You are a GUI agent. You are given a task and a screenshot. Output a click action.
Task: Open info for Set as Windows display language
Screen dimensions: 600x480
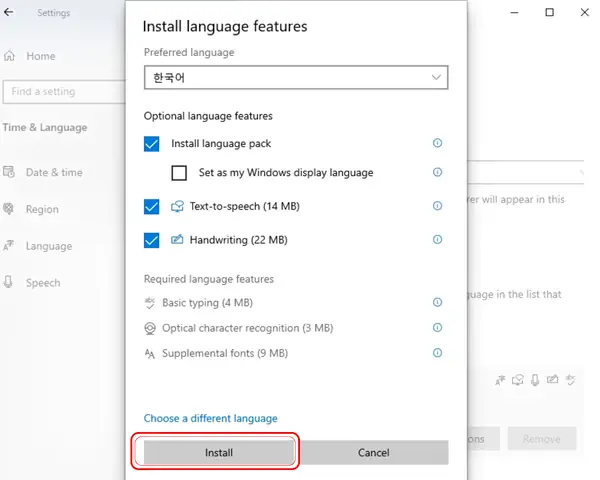tap(437, 172)
